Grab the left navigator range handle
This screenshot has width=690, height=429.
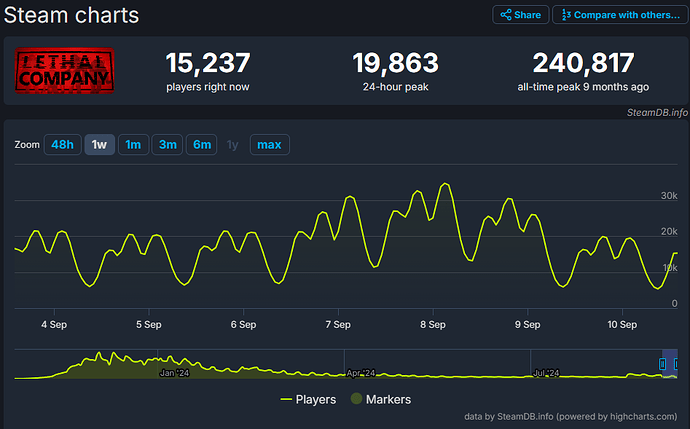coord(662,364)
